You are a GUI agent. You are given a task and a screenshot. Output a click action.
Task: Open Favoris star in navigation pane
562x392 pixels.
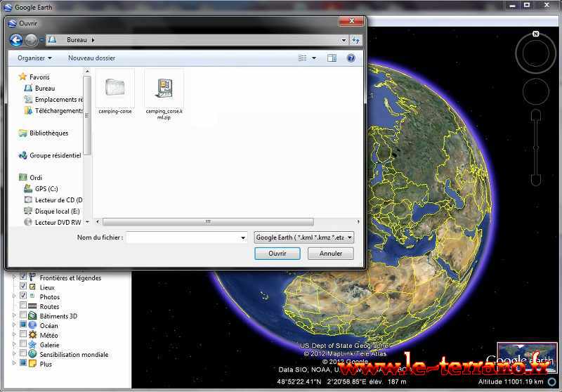[34, 77]
